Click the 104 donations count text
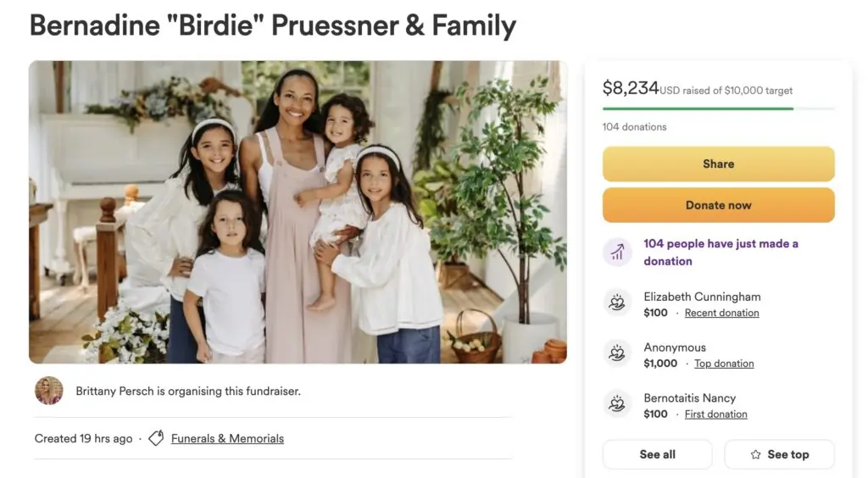The image size is (868, 478). click(634, 127)
